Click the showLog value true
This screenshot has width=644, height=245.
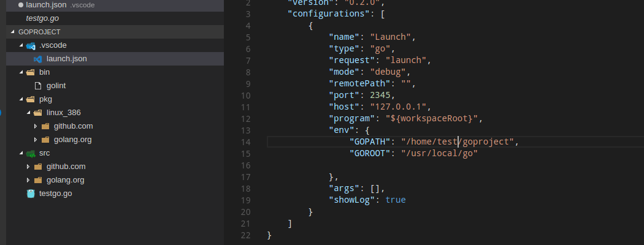pyautogui.click(x=396, y=200)
